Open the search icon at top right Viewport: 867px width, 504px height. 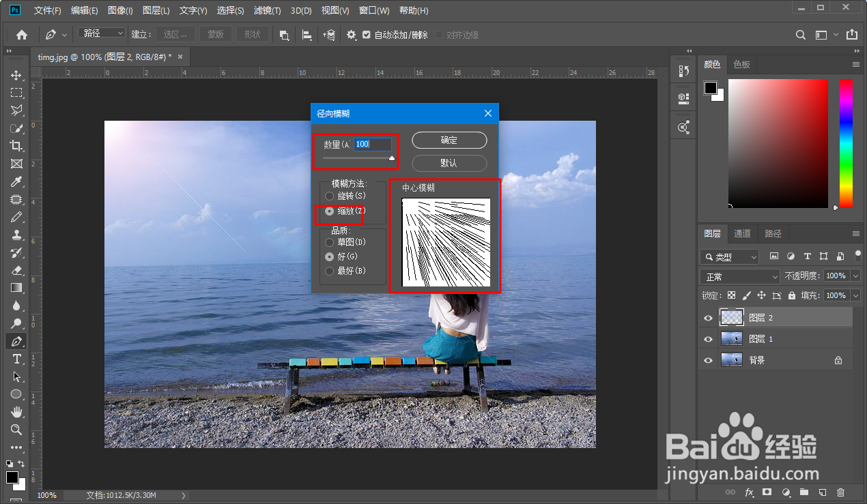pyautogui.click(x=801, y=35)
